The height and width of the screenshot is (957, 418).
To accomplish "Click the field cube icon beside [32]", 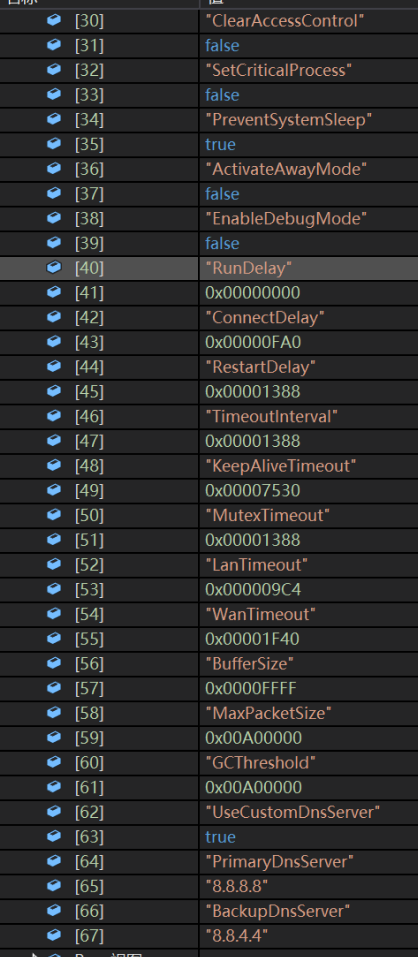I will [x=54, y=70].
